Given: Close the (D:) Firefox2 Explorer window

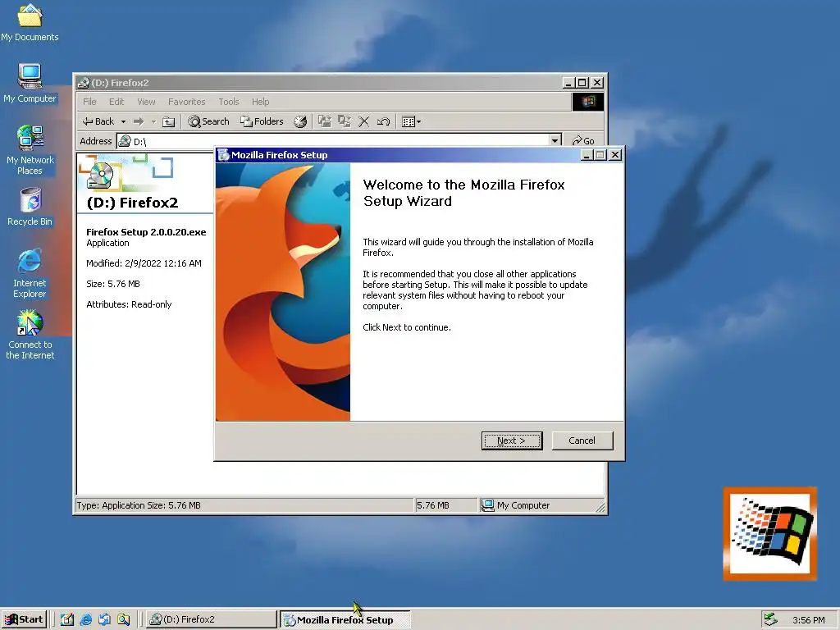Looking at the screenshot, I should pyautogui.click(x=597, y=83).
